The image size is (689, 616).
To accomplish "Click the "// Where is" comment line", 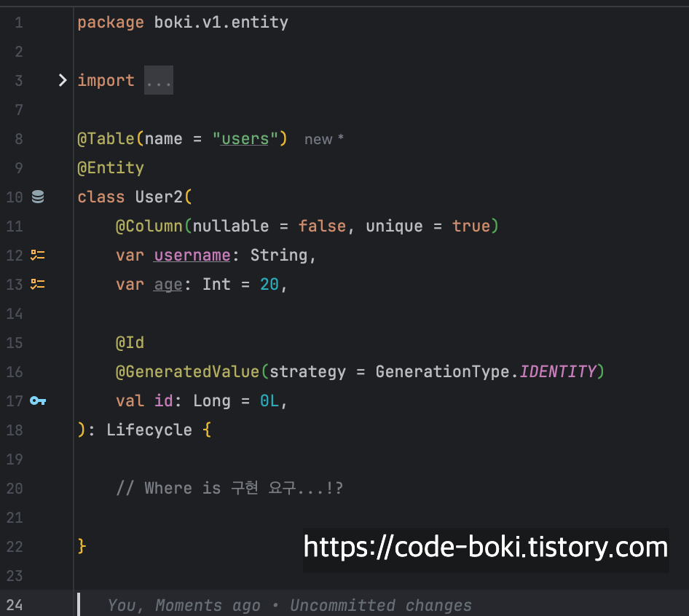I will (x=229, y=488).
